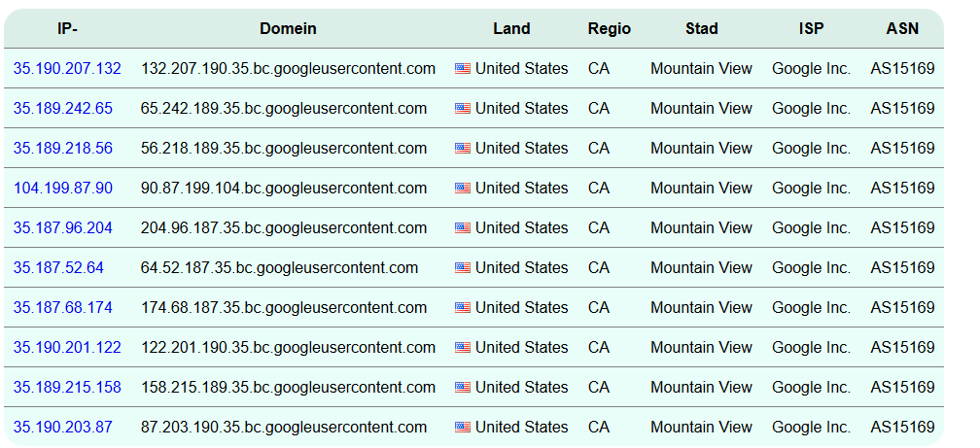Open IP link 35.189.218.56
Viewport: 980px width, 448px height.
click(63, 148)
